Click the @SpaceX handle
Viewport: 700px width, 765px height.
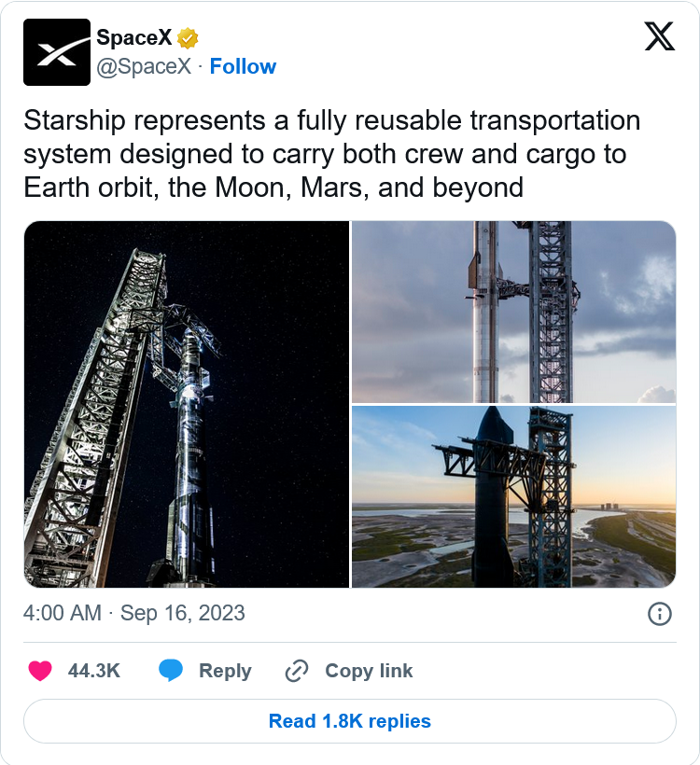tap(144, 66)
